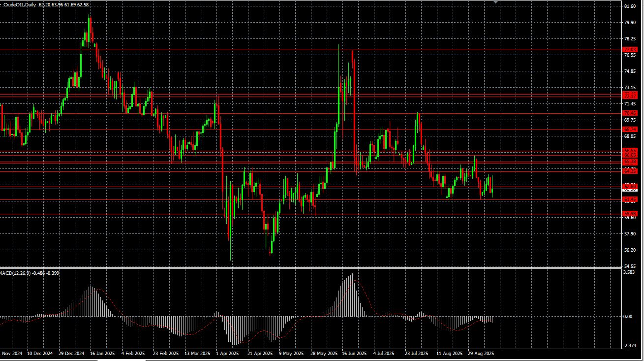Click the 56.20 price scale value
644x361 pixels.
coord(630,250)
